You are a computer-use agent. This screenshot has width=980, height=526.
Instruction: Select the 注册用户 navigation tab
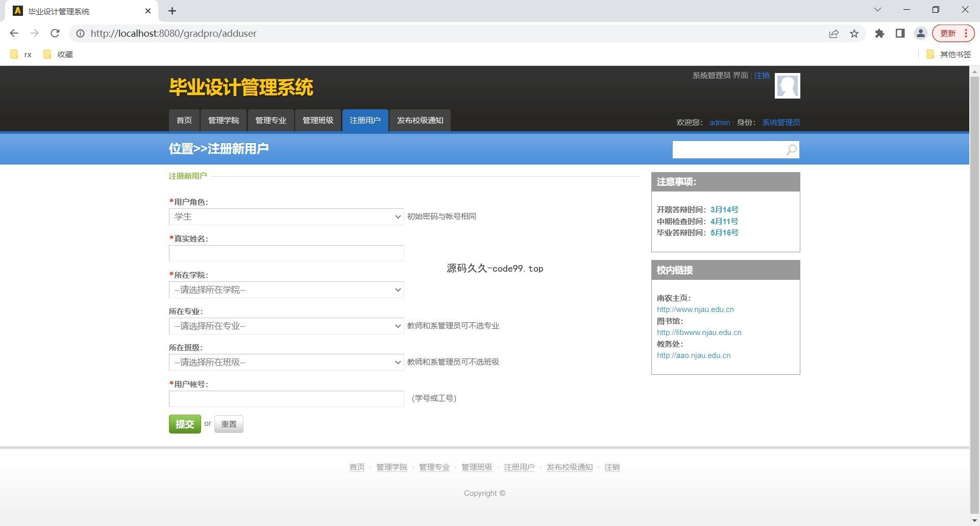click(365, 121)
